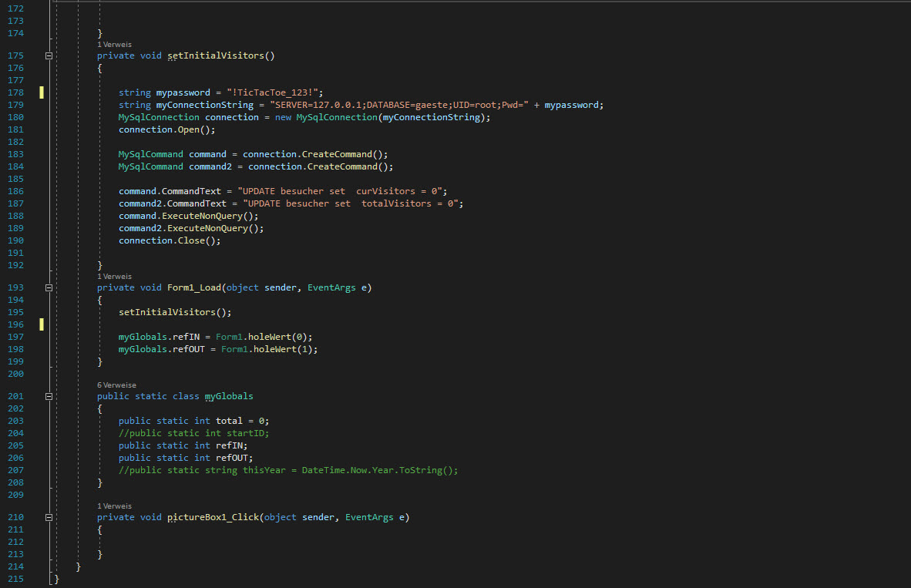911x588 pixels.
Task: Click line number 178 in the gutter
Action: pos(15,92)
